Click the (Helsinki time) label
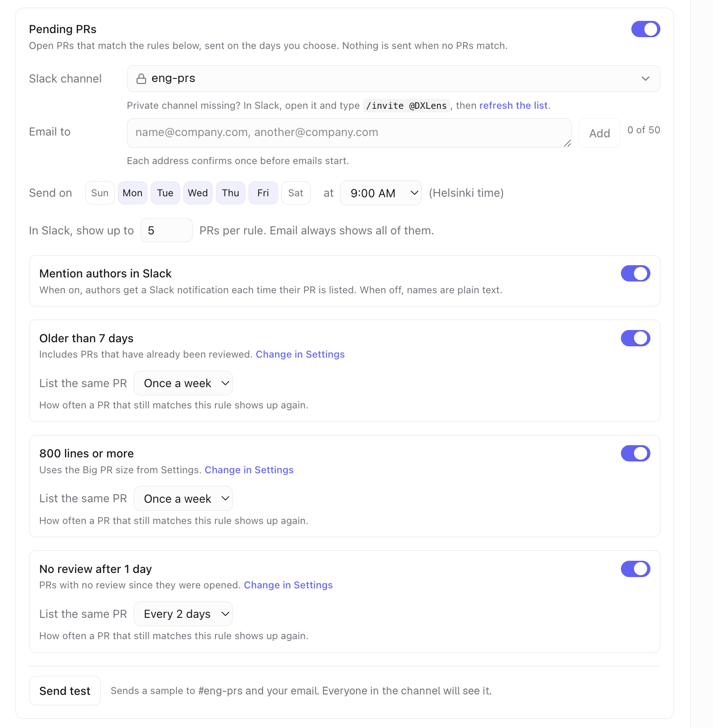 pyautogui.click(x=466, y=193)
